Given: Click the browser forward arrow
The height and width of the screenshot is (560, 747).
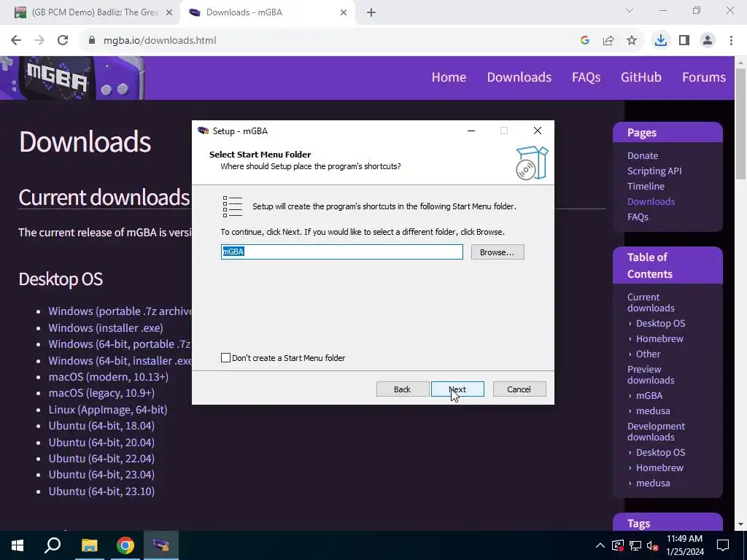Looking at the screenshot, I should (x=39, y=41).
